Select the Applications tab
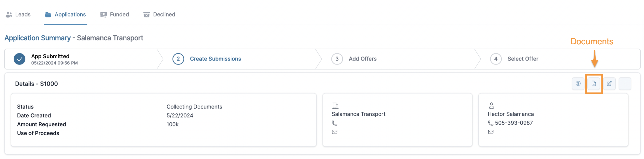Image resolution: width=644 pixels, height=159 pixels. [66, 14]
